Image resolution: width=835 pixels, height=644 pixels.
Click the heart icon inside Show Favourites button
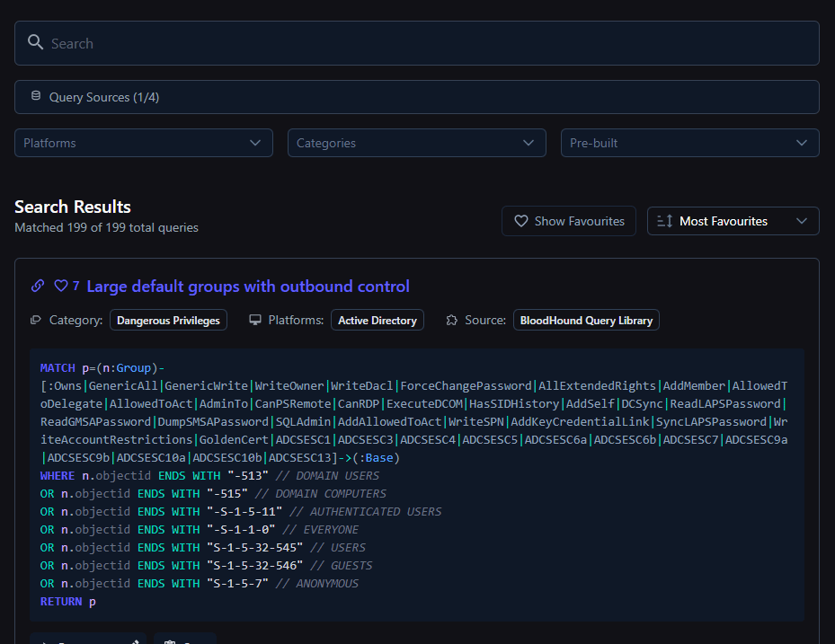[520, 220]
